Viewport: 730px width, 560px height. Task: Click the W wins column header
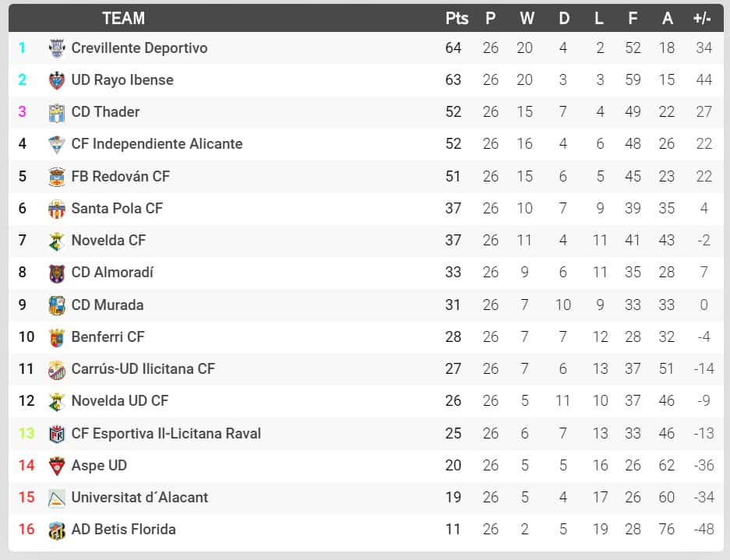pos(527,19)
